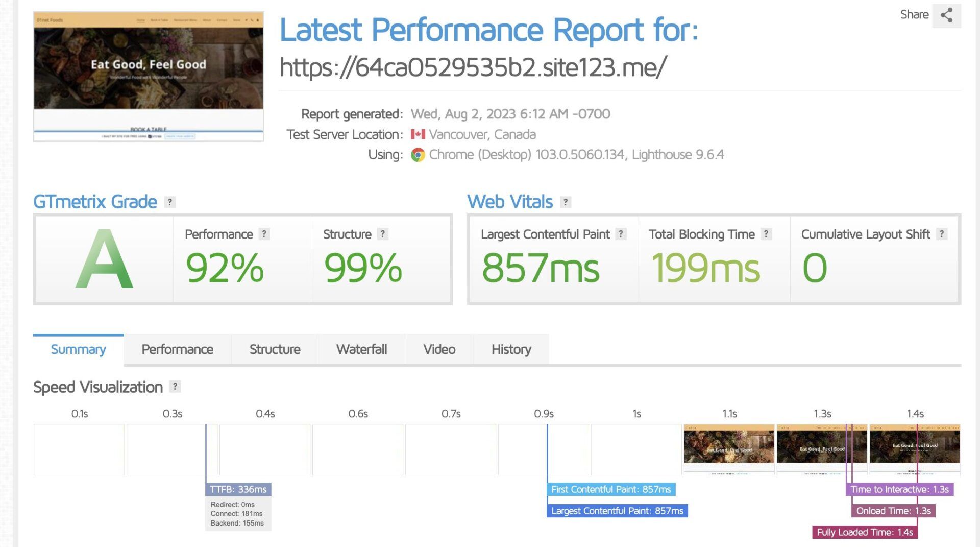Click the Speed Visualization help icon
The width and height of the screenshot is (980, 547).
[x=175, y=387]
